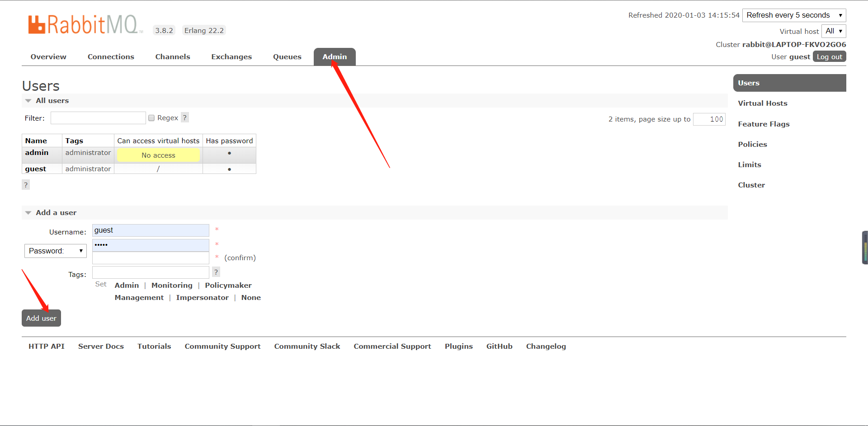Open the Password type dropdown
The width and height of the screenshot is (868, 426).
(55, 251)
